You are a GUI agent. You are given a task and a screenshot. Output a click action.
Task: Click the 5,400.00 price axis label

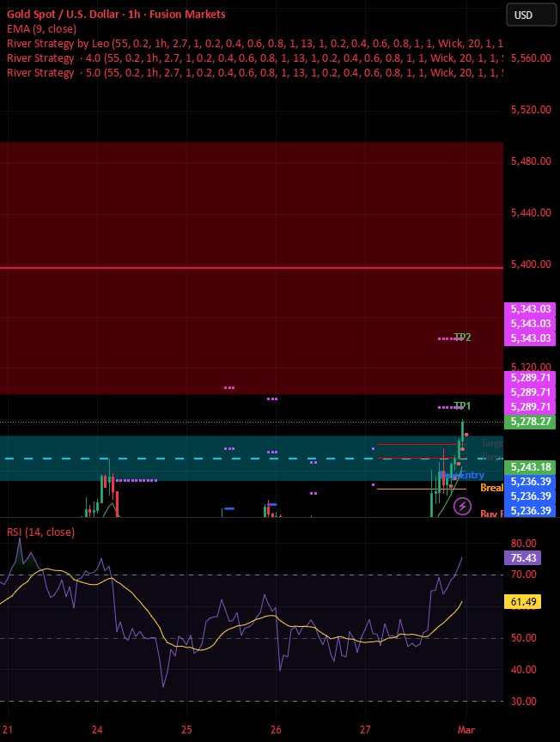pyautogui.click(x=531, y=265)
